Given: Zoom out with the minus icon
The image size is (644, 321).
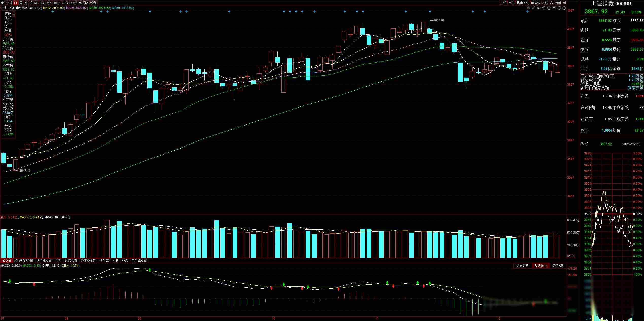Looking at the screenshot, I should [564, 8].
